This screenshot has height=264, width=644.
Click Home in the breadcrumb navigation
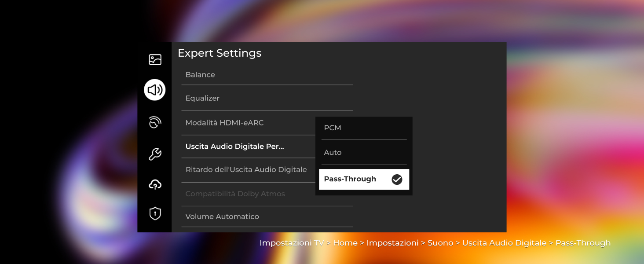(x=345, y=242)
